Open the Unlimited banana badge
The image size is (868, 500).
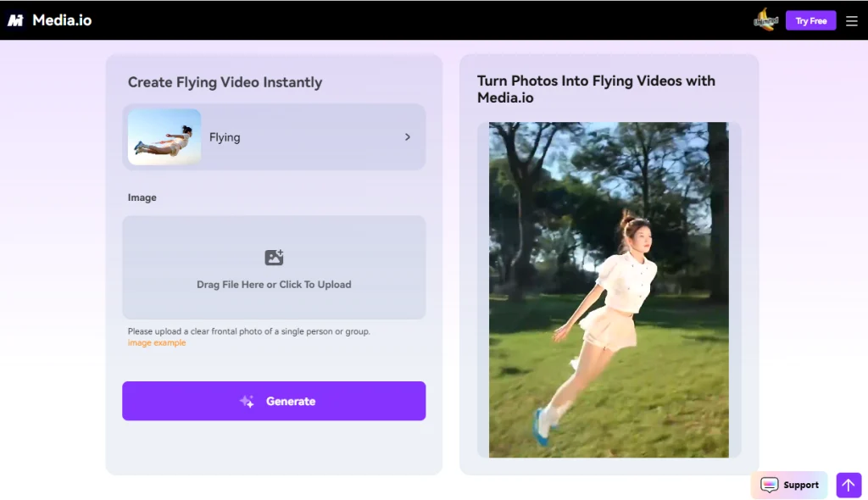pos(765,19)
